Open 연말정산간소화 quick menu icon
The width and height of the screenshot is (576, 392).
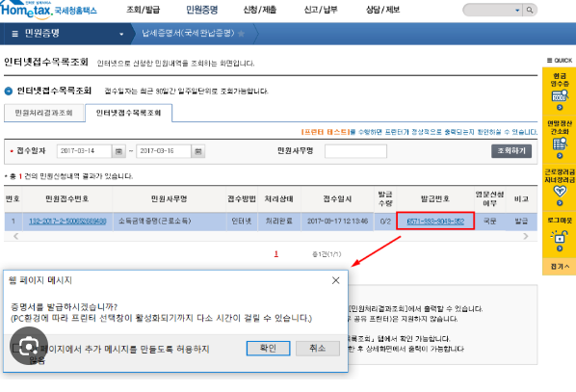(x=560, y=144)
